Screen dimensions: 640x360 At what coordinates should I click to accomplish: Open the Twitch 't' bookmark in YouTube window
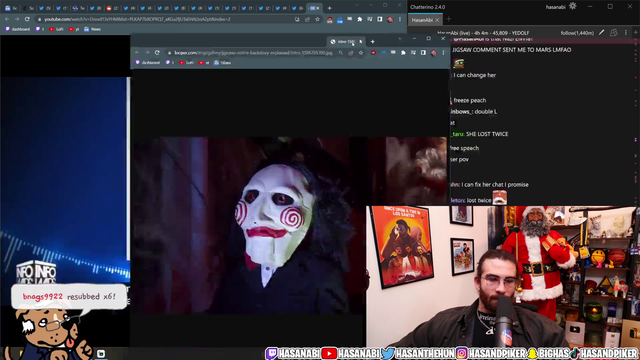click(x=40, y=29)
